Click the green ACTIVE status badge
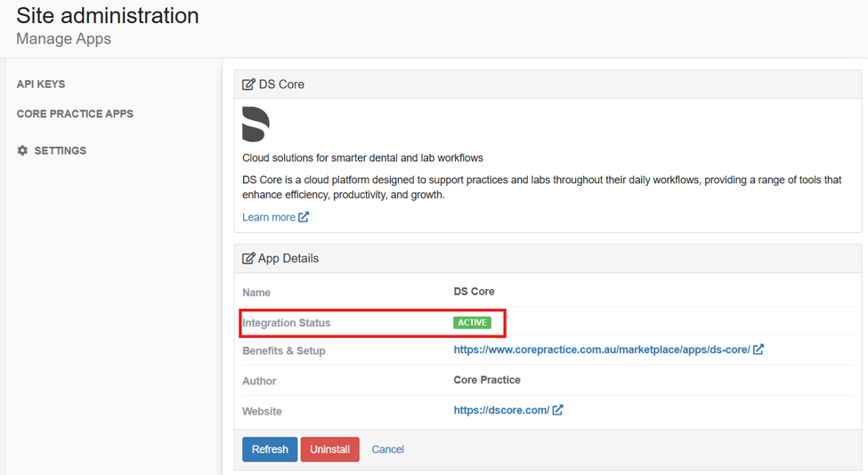The image size is (868, 475). [472, 322]
